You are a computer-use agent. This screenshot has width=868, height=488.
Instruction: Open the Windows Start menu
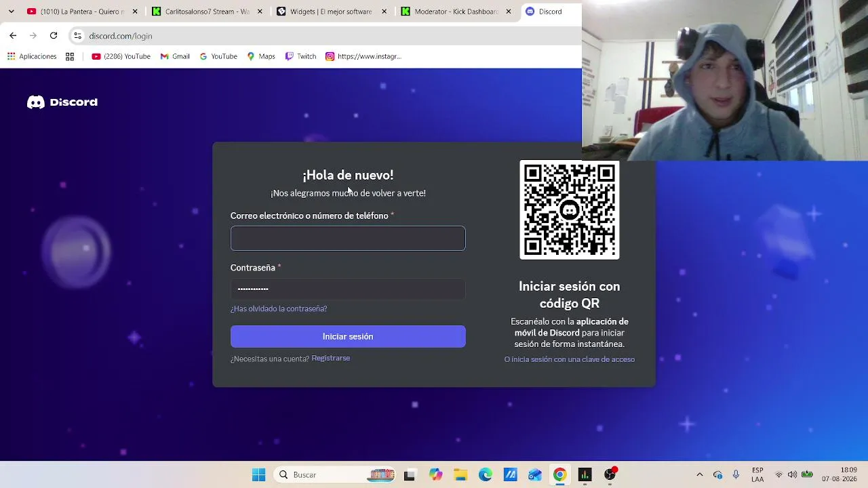click(x=259, y=475)
